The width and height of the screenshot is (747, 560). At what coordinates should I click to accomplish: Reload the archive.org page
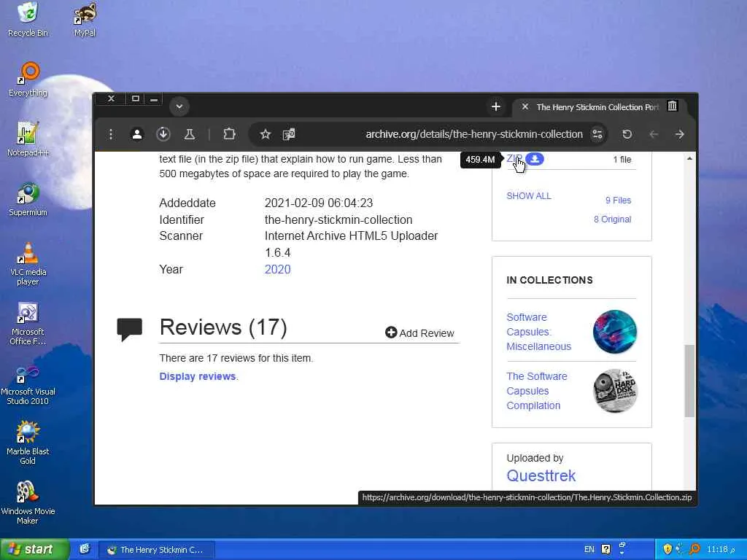coord(627,134)
